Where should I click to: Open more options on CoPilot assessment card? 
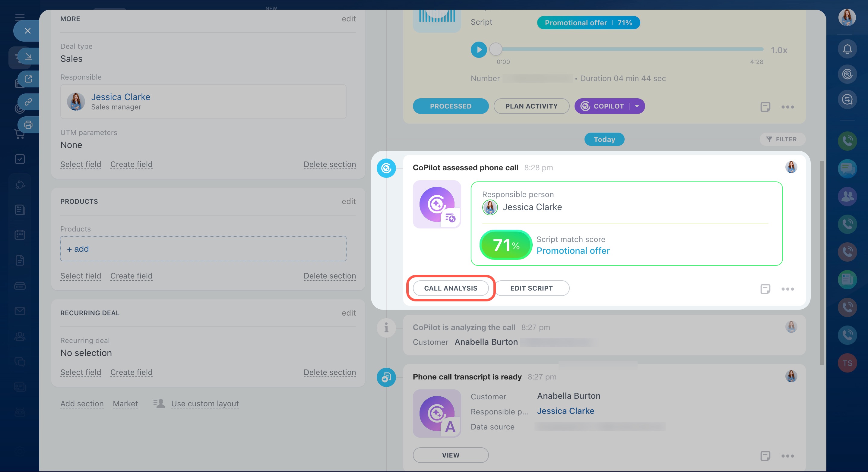tap(787, 289)
